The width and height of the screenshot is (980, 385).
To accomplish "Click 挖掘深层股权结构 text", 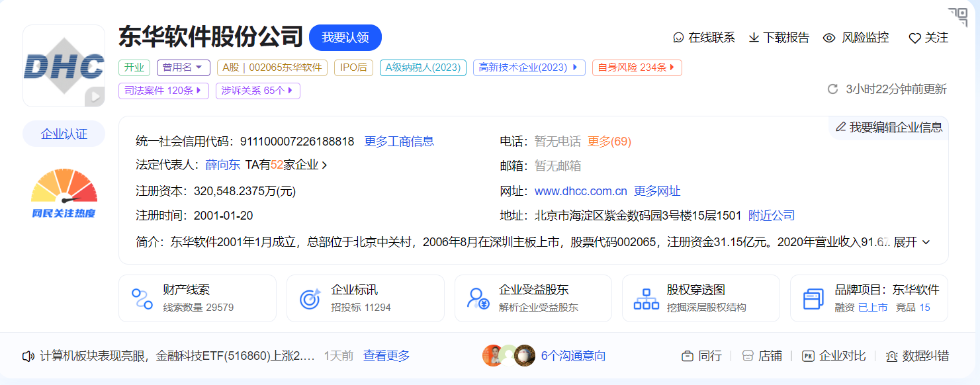I will [x=707, y=308].
